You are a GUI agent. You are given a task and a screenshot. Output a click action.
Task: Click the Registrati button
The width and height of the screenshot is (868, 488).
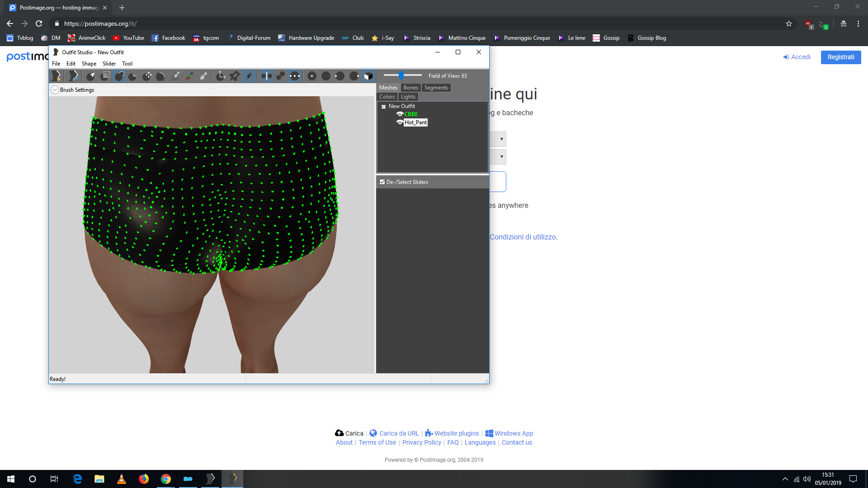click(x=840, y=57)
